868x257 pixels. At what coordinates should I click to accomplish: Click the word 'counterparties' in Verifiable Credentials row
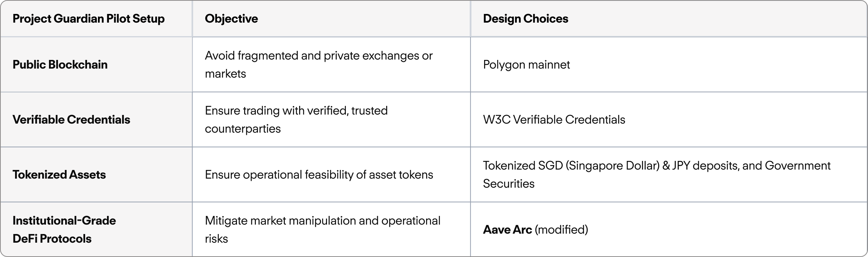(x=243, y=129)
